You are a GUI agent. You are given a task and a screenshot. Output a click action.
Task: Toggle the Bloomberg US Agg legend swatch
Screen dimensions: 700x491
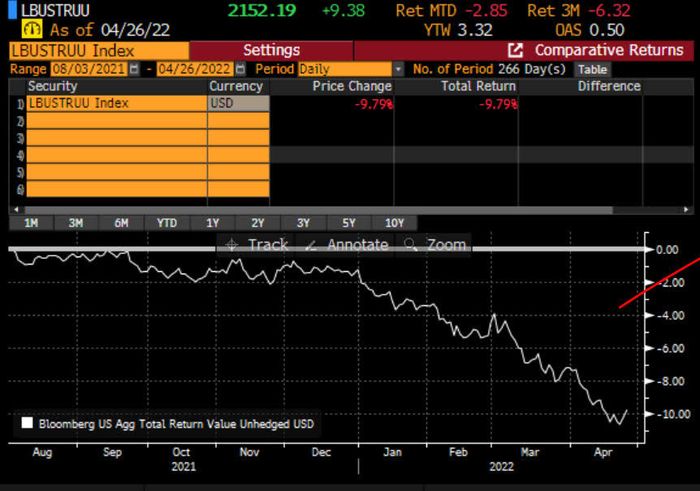tap(27, 423)
